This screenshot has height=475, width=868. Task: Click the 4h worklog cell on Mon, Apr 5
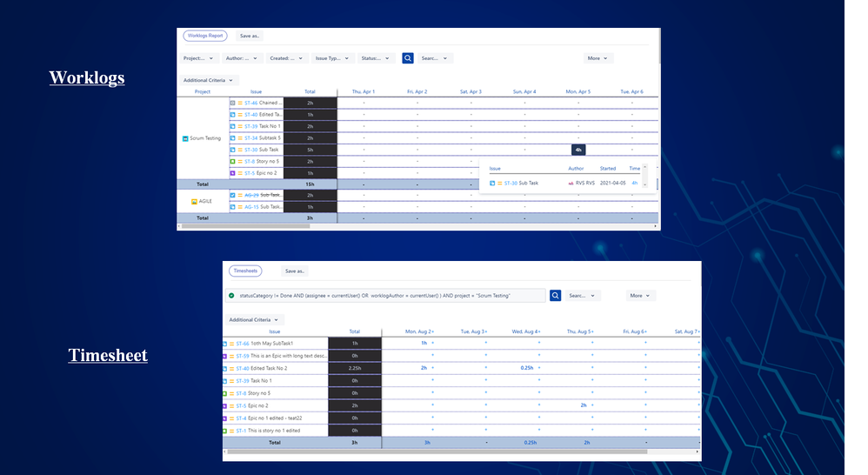tap(578, 150)
